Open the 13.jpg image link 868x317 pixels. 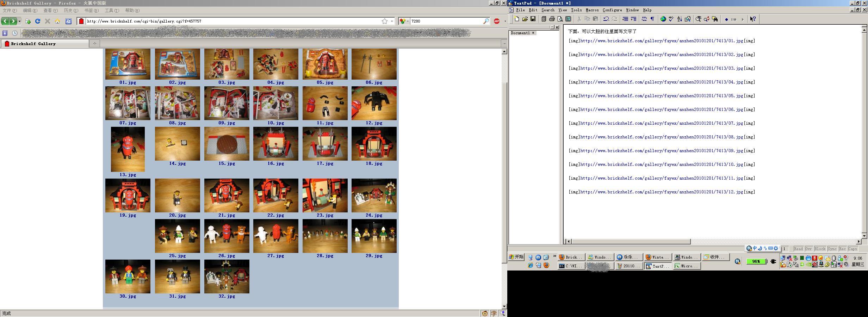(128, 175)
